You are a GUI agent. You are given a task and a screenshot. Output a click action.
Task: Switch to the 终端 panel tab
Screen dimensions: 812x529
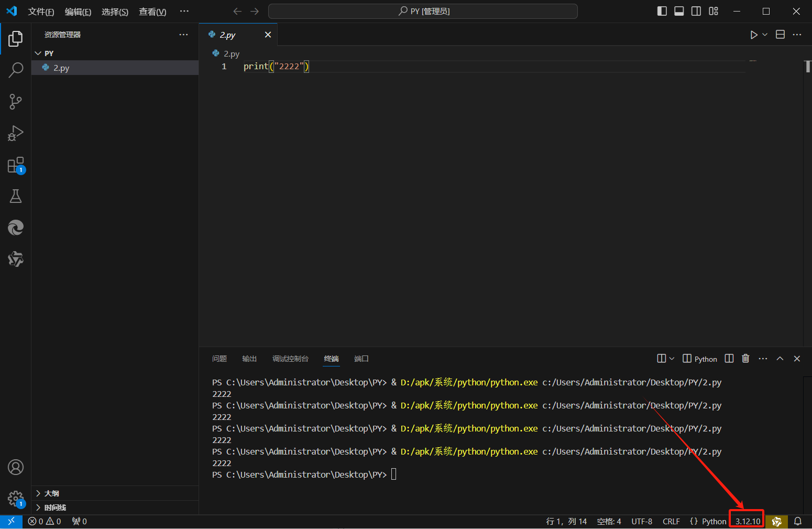(332, 359)
